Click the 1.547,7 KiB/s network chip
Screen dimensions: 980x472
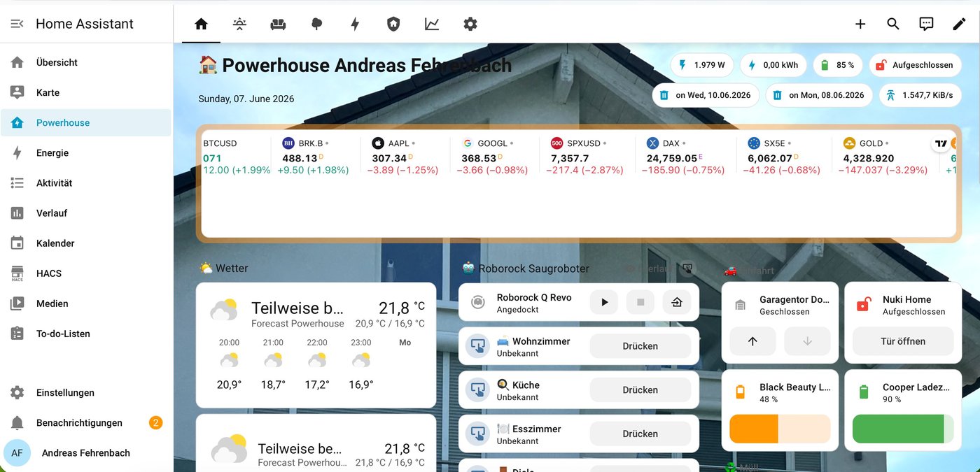[x=920, y=95]
